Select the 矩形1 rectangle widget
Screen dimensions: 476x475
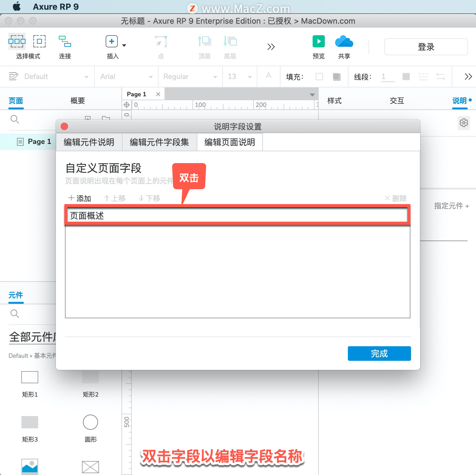click(30, 377)
